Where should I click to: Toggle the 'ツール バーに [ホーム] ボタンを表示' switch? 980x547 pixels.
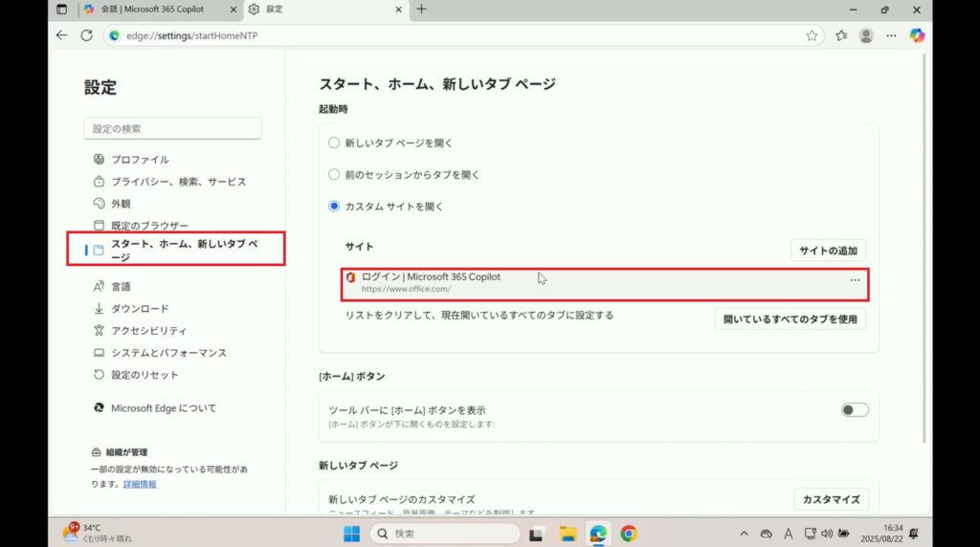tap(854, 410)
